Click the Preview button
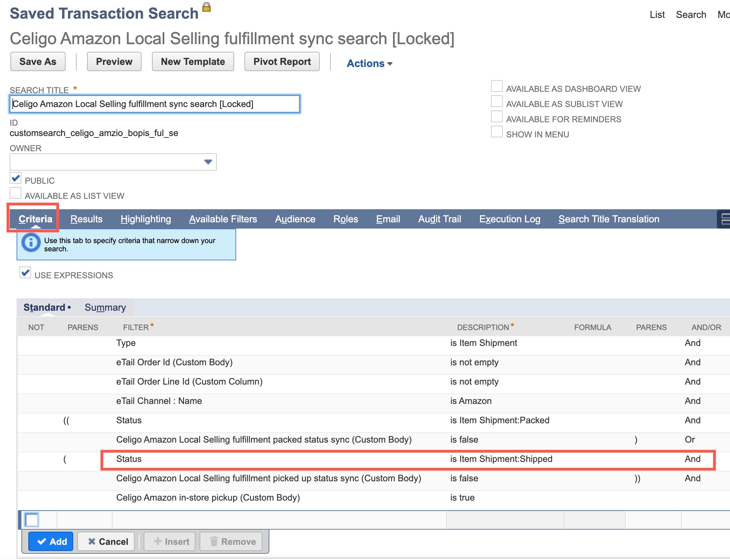The height and width of the screenshot is (560, 730). pyautogui.click(x=114, y=61)
